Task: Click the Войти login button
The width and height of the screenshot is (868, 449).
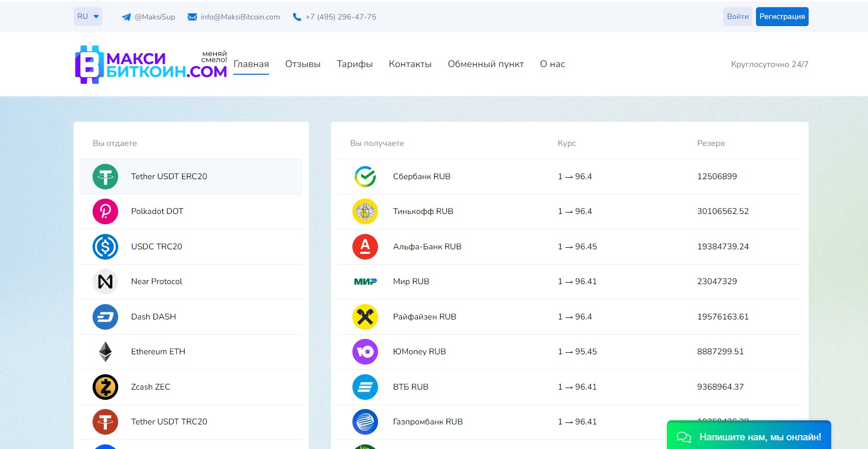Action: point(738,16)
